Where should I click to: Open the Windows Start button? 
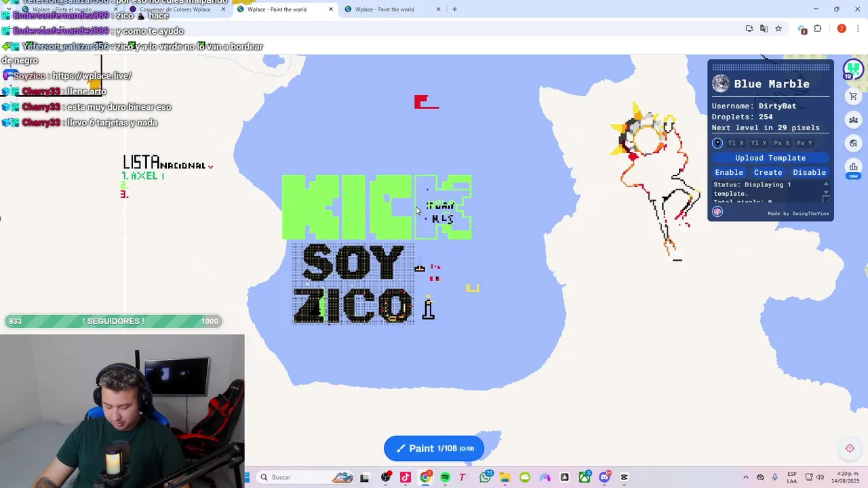[x=247, y=477]
